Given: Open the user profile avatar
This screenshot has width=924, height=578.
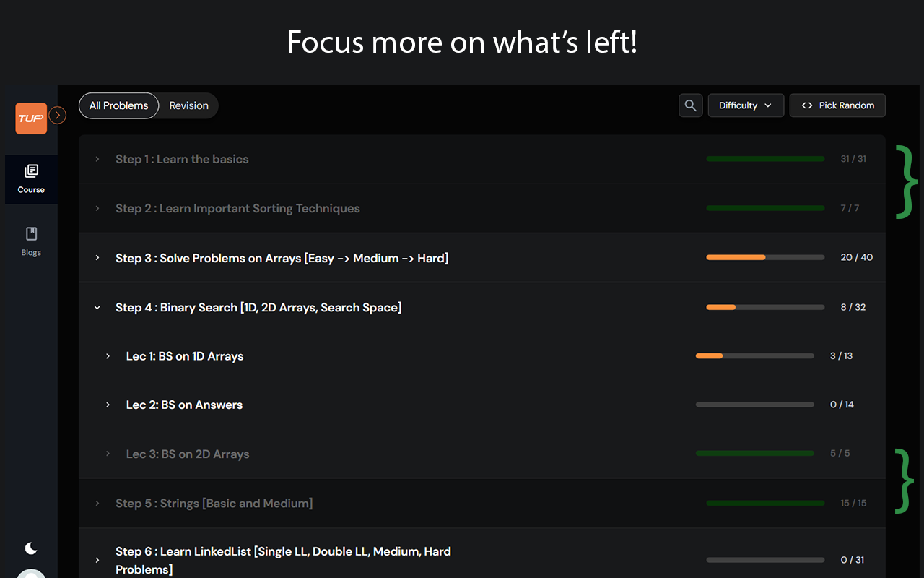Looking at the screenshot, I should [31, 574].
